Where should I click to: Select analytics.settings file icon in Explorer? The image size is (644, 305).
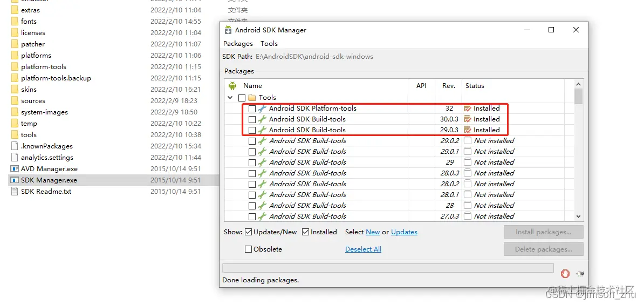click(x=15, y=158)
